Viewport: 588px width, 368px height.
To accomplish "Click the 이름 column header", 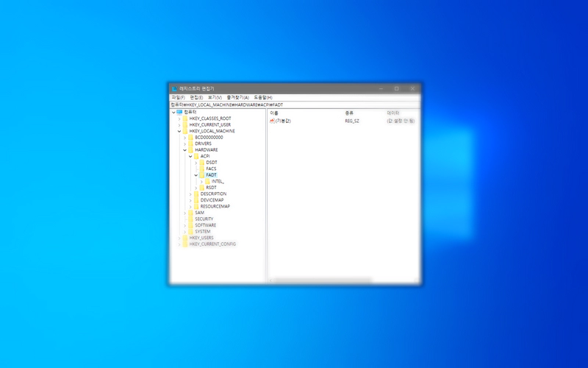I will tap(274, 113).
